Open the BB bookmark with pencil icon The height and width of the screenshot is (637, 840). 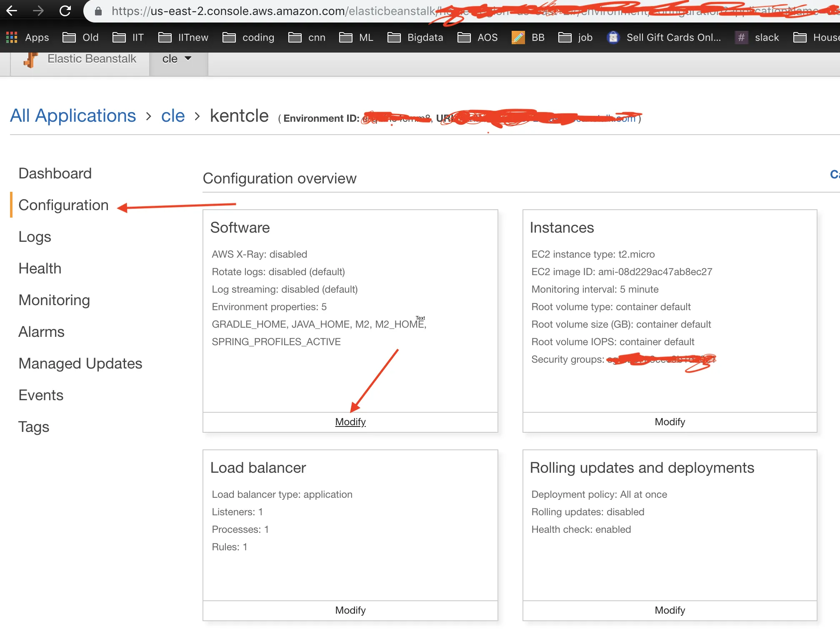point(518,38)
